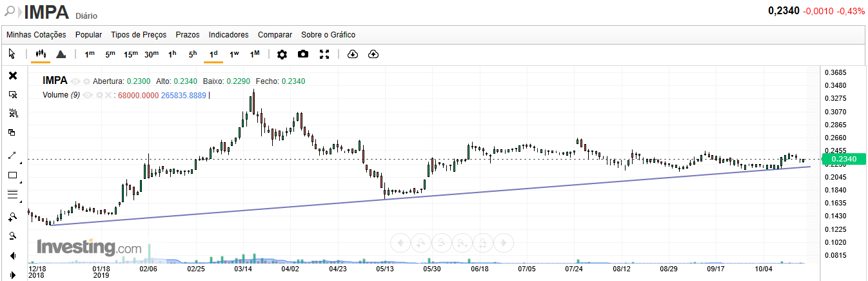The image size is (868, 281).
Task: Expand the trend line drawing tool options
Action: [20, 164]
